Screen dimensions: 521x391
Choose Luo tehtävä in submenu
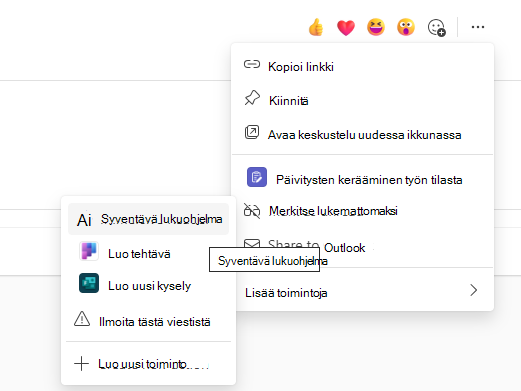point(148,253)
